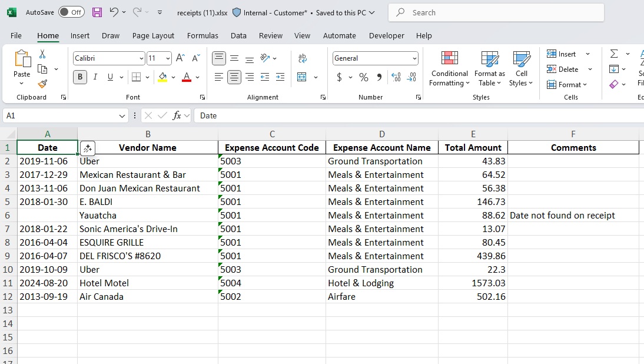Switch to the Formulas tab
The width and height of the screenshot is (644, 364).
click(x=203, y=35)
